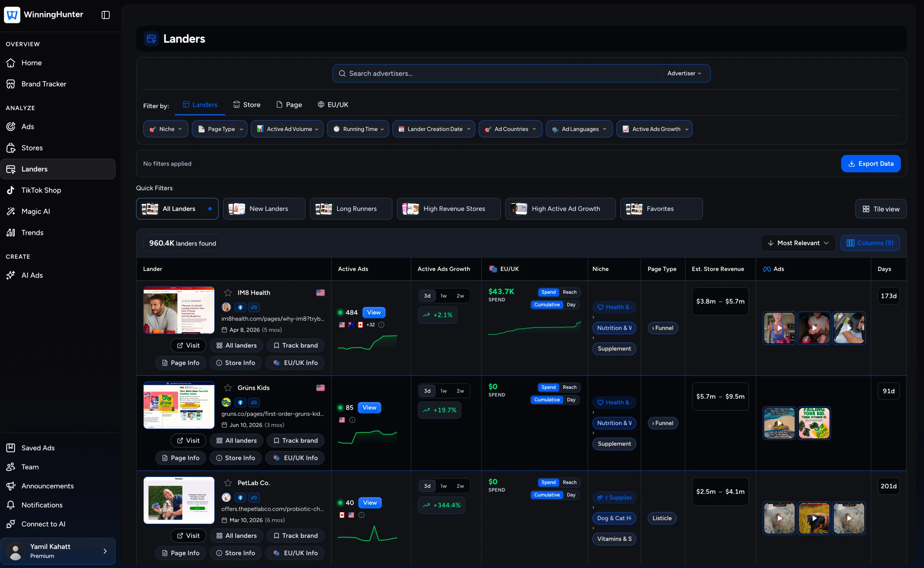Click Track brand for Grüns Kids
Image resolution: width=924 pixels, height=568 pixels.
296,440
